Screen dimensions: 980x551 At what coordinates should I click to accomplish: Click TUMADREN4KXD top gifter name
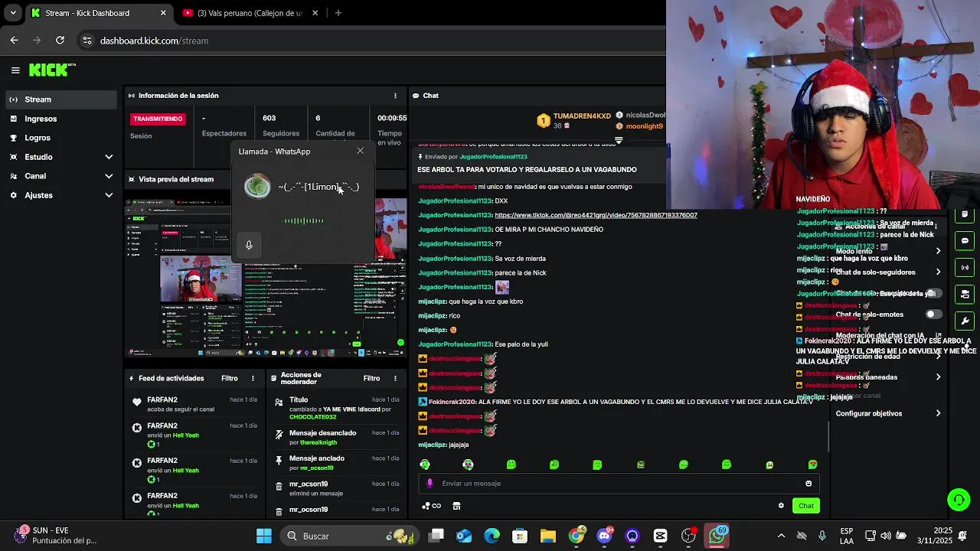[x=582, y=116]
